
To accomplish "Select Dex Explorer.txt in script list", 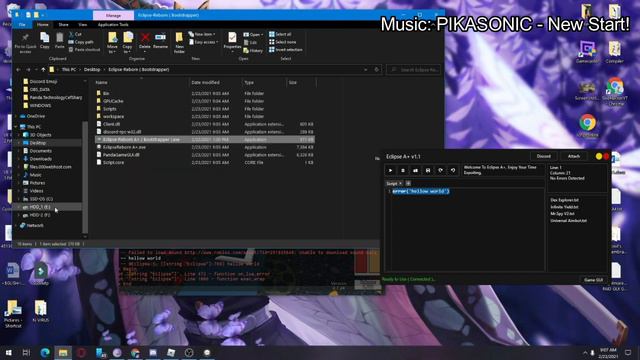I will point(564,200).
